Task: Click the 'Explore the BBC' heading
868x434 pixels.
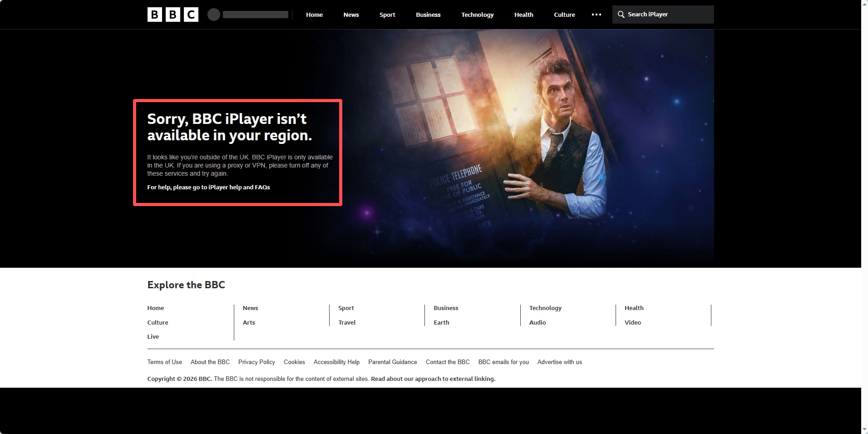Action: (x=186, y=285)
